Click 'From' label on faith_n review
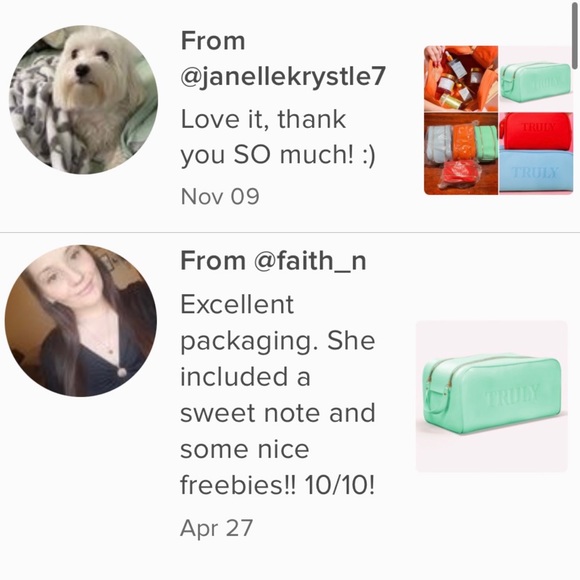The width and height of the screenshot is (580, 580). (x=213, y=261)
